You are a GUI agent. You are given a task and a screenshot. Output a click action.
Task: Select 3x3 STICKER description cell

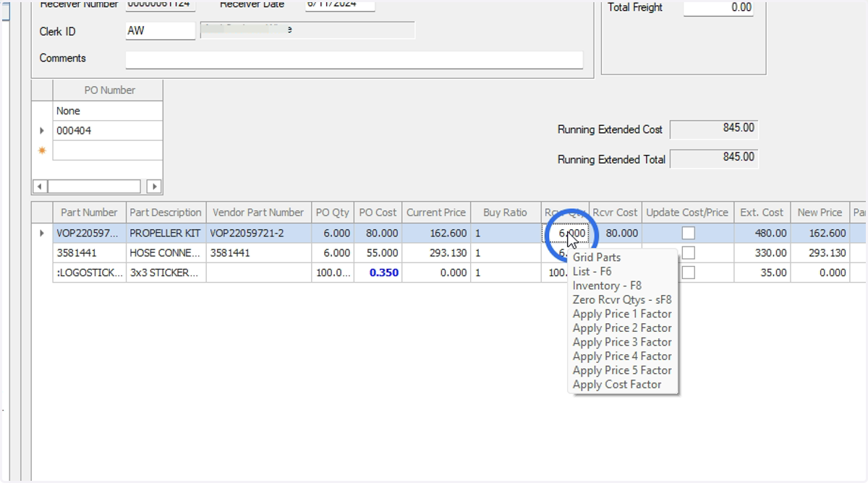pyautogui.click(x=166, y=273)
